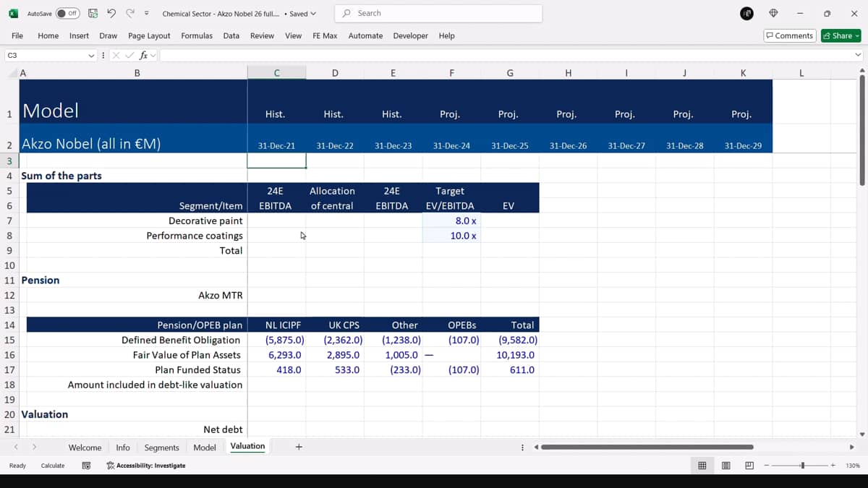Screen dimensions: 868x488
Task: Open the View ribbon tab
Action: click(x=293, y=35)
